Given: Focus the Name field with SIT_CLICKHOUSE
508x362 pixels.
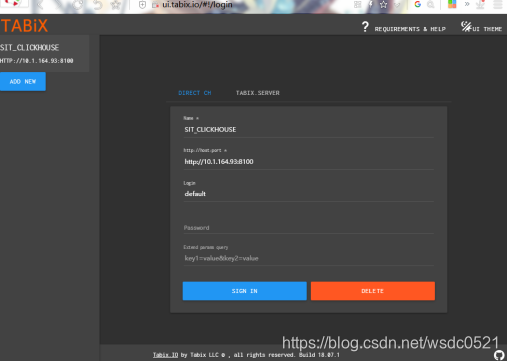Looking at the screenshot, I should pyautogui.click(x=308, y=130).
